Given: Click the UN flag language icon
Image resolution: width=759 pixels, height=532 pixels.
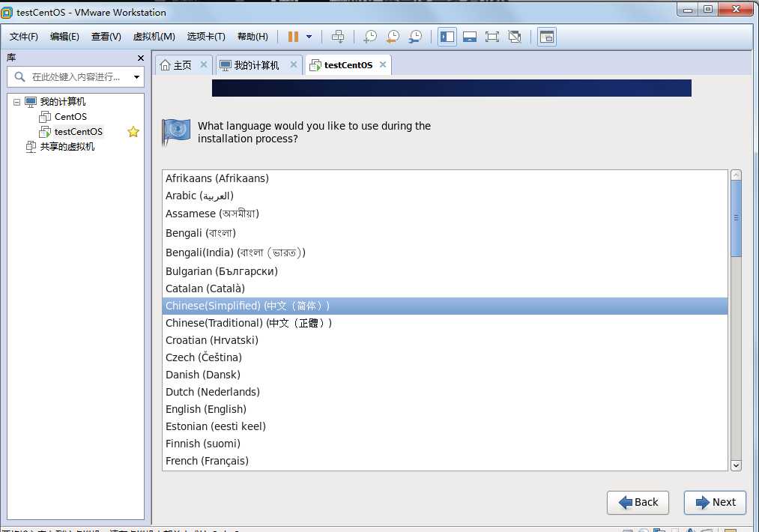Looking at the screenshot, I should 176,132.
